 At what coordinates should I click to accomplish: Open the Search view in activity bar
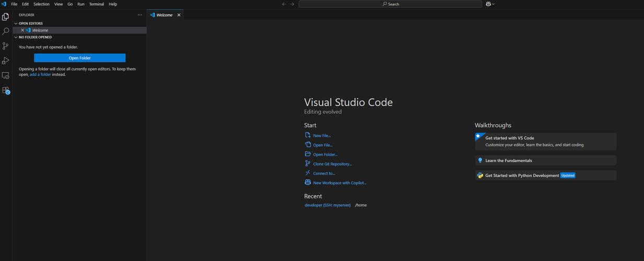click(6, 31)
